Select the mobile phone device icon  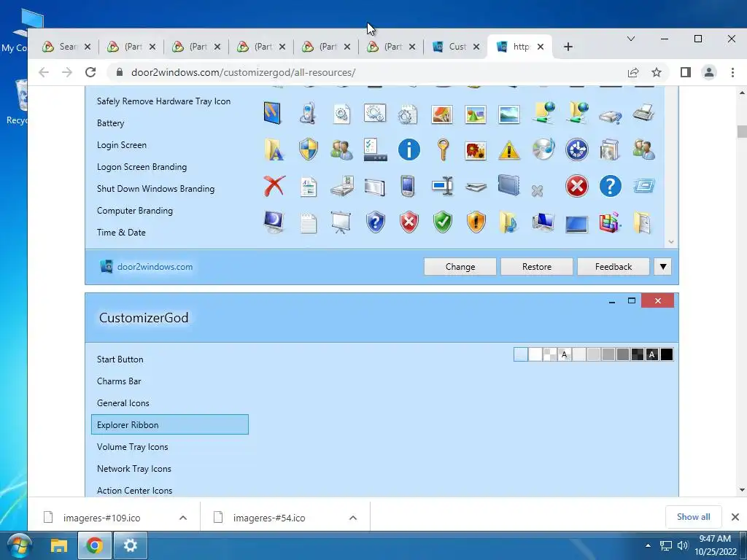click(x=308, y=113)
